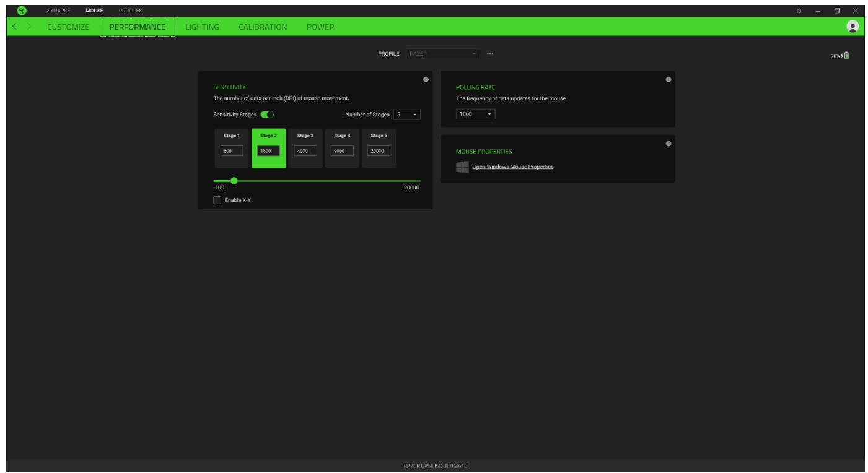Open the settings gear icon
Screen dimensions: 868x473
[799, 11]
